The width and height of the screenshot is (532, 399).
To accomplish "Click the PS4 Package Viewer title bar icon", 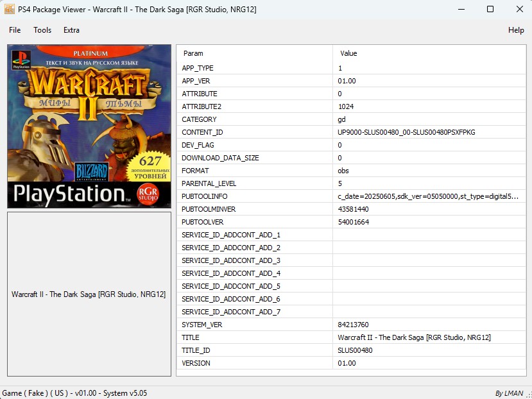I will 9,9.
